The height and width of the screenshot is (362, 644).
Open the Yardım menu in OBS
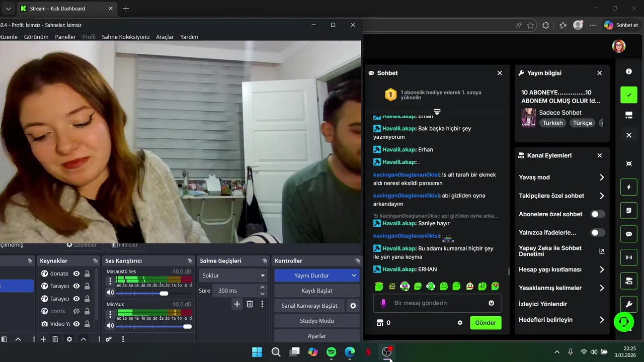(189, 37)
